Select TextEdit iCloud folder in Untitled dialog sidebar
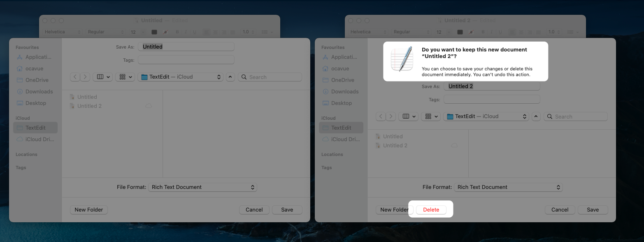 [x=35, y=128]
